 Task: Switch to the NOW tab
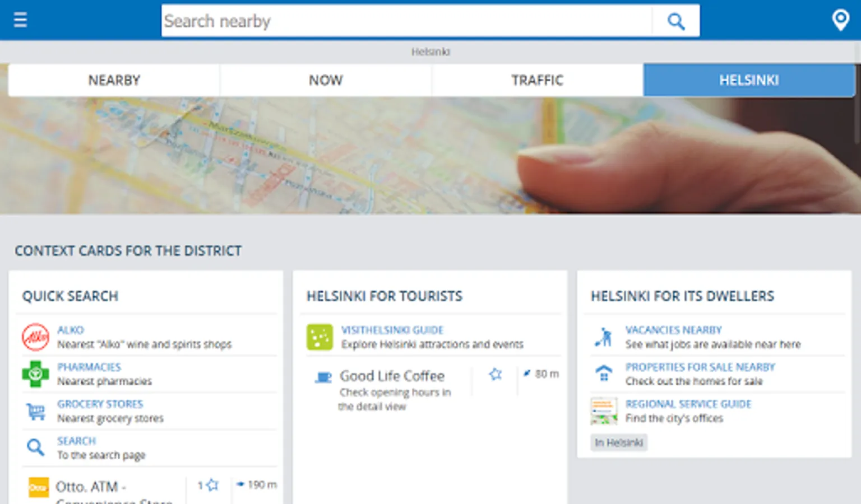click(x=326, y=80)
